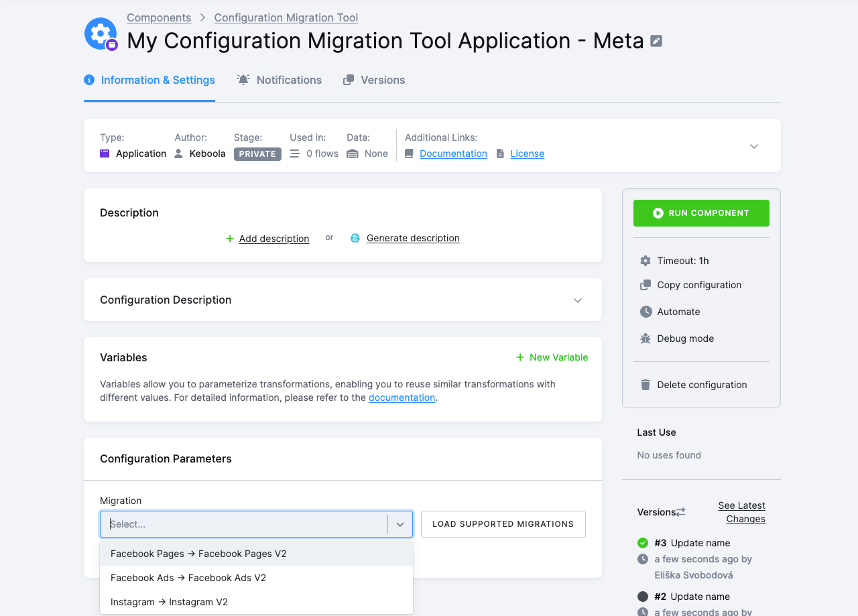Click the Generate description AI icon
The image size is (858, 616).
tap(355, 238)
